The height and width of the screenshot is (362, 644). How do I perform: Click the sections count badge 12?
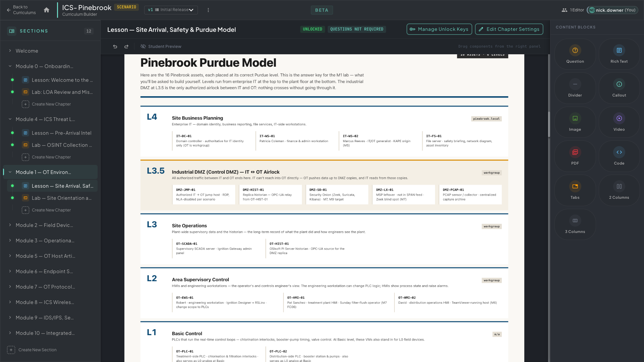89,31
